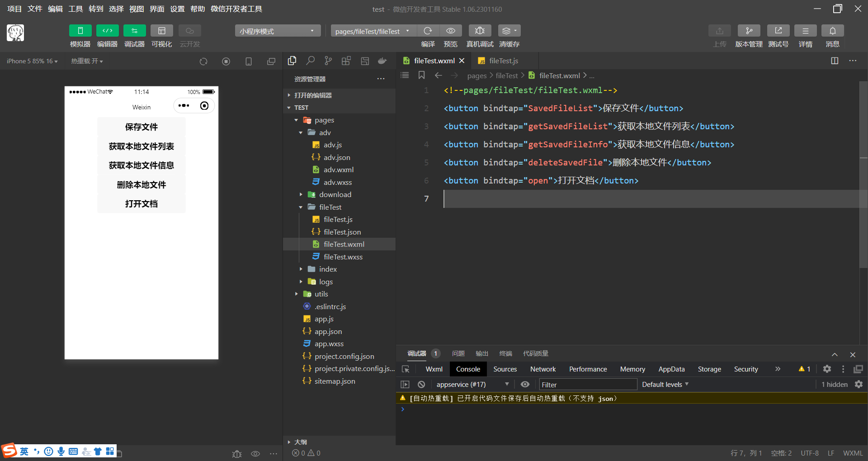This screenshot has height=461, width=868.
Task: Switch to the fileTest.js editor tab
Action: click(504, 61)
